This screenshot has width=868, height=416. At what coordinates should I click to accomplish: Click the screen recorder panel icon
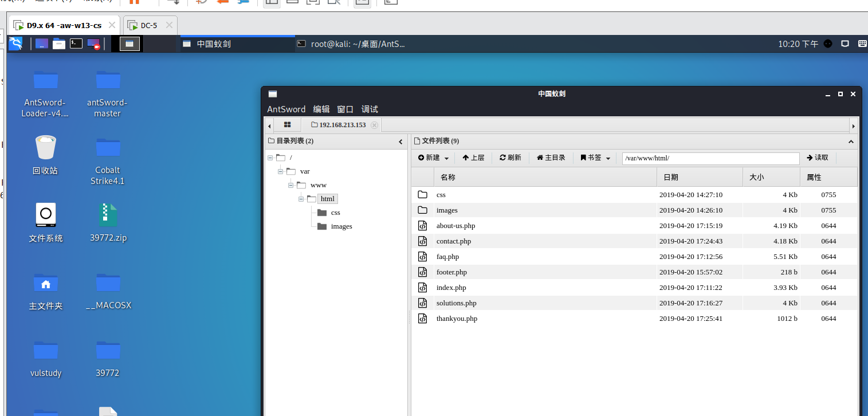93,44
